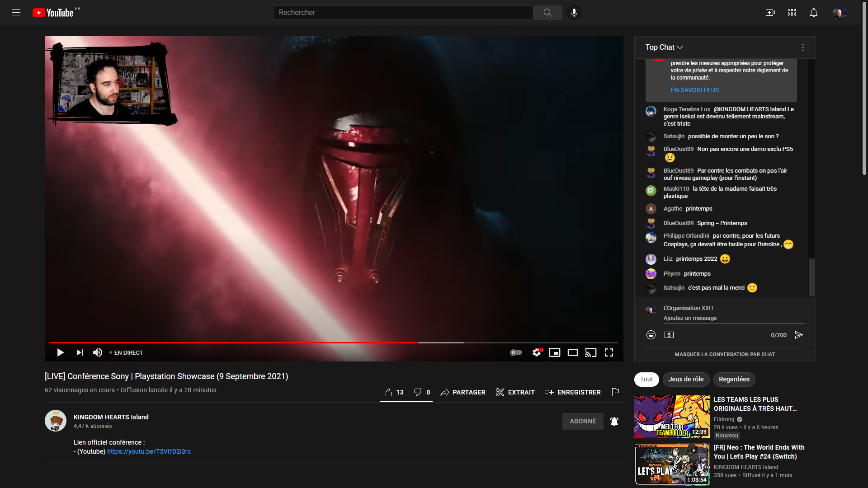
Task: Send the chat message
Action: click(799, 335)
